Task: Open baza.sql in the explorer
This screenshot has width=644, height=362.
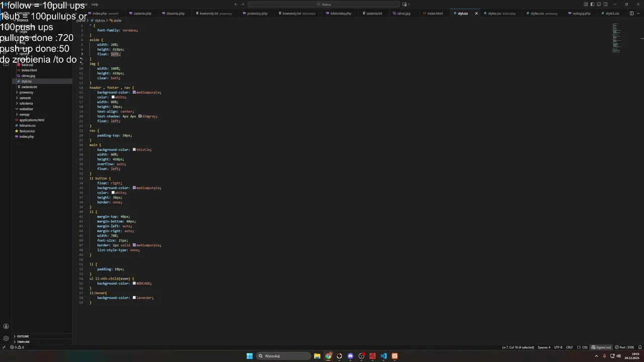Action: (x=42, y=65)
